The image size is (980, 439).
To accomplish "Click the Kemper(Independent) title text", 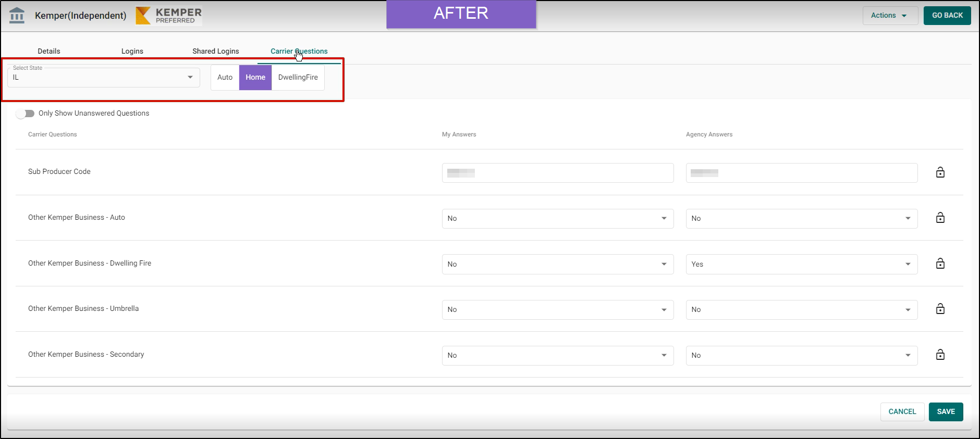I will [x=81, y=16].
